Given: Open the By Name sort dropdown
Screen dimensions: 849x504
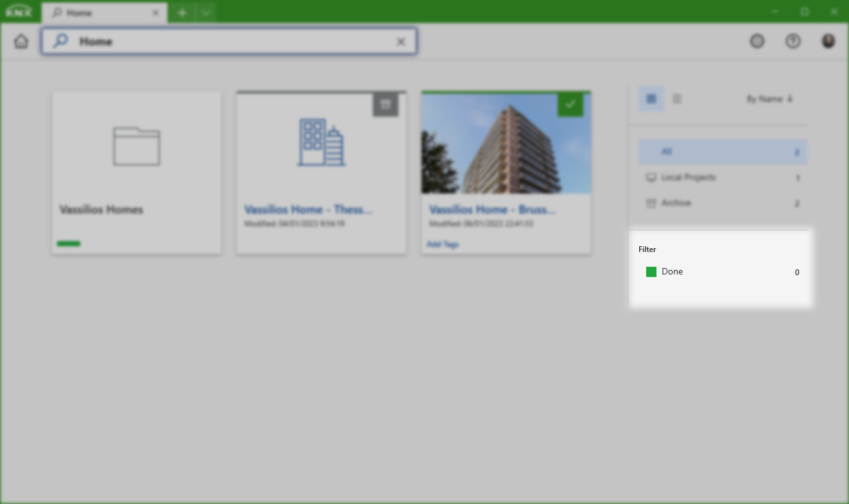Looking at the screenshot, I should pyautogui.click(x=770, y=99).
